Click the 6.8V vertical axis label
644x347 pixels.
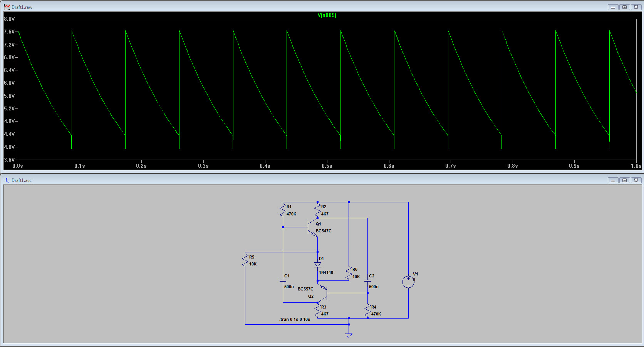coord(9,57)
